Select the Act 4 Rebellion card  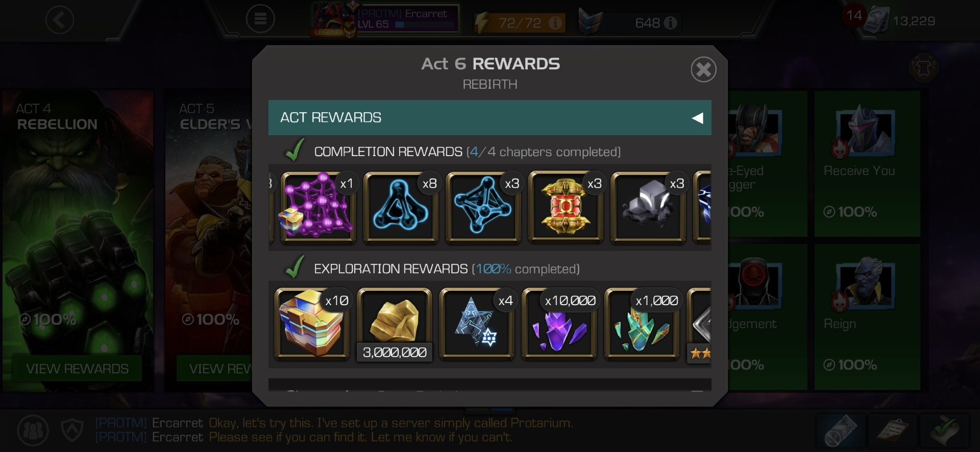(x=78, y=241)
